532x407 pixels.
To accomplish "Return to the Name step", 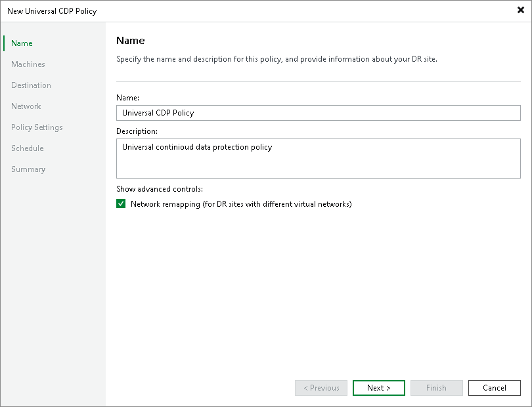I will (21, 43).
